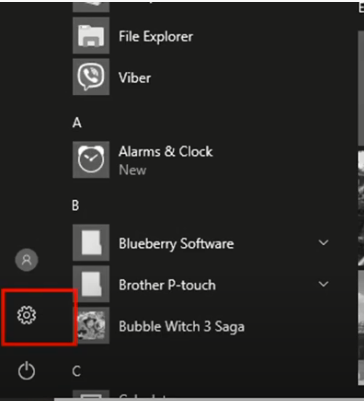
Task: Jump to apps via letter A header
Action: 77,123
